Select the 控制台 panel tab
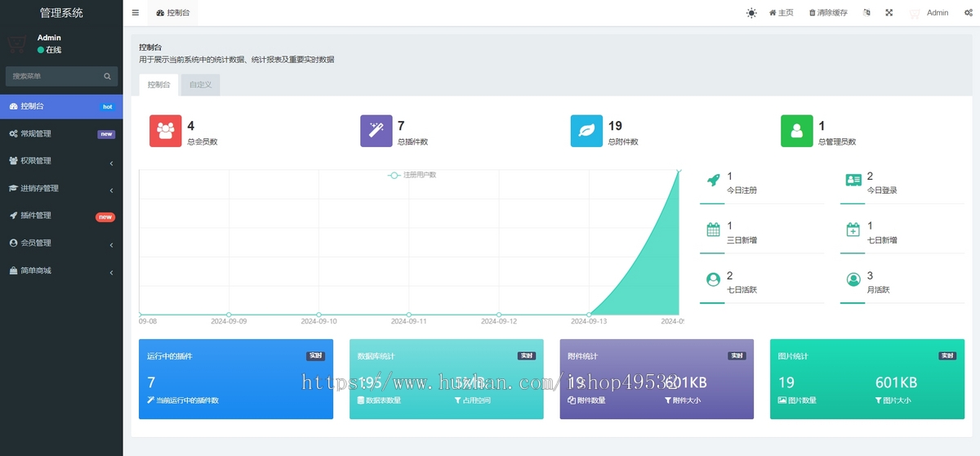 tap(158, 85)
